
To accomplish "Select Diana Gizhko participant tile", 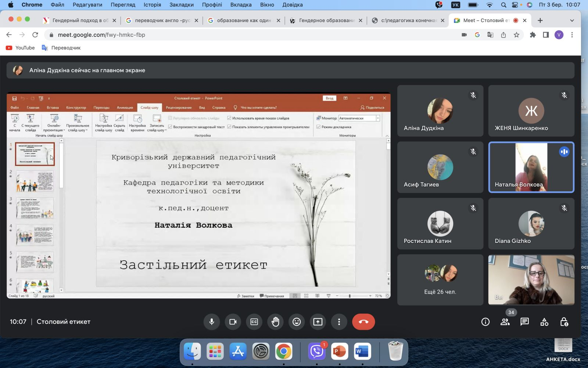I will pos(531,223).
